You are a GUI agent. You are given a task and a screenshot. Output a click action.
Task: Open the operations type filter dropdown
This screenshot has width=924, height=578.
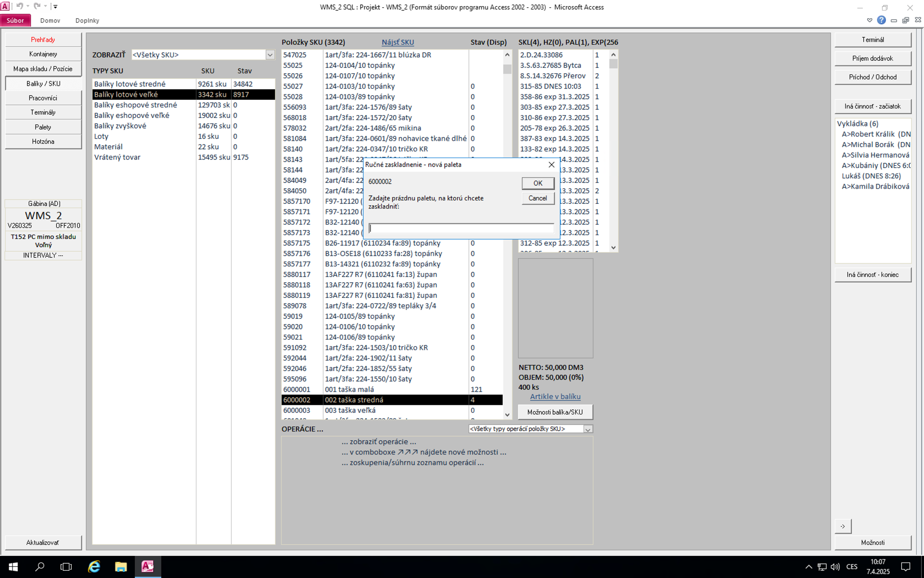(x=588, y=429)
